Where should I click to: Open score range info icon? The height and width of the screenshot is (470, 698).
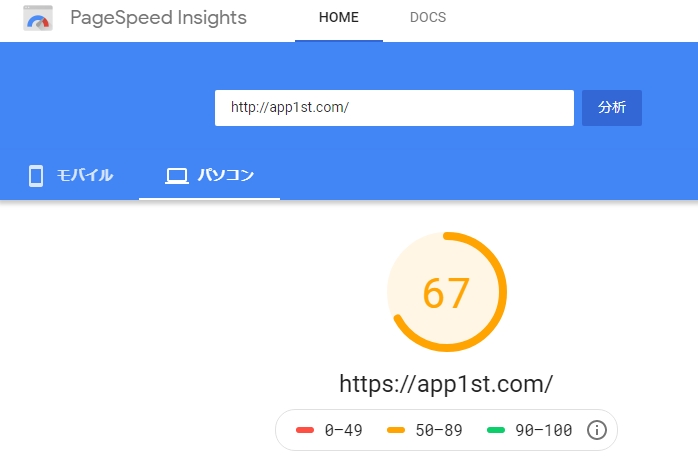[597, 430]
